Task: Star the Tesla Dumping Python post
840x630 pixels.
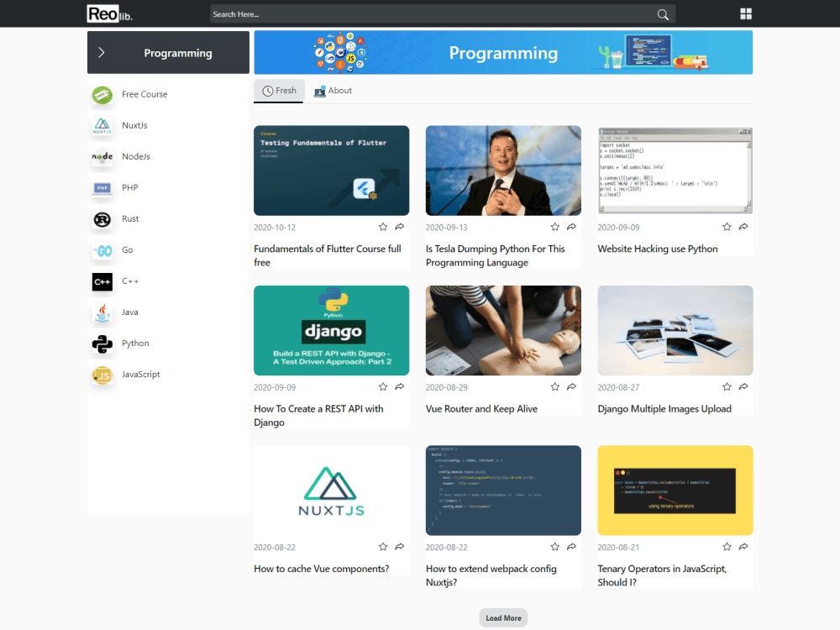Action: click(555, 227)
